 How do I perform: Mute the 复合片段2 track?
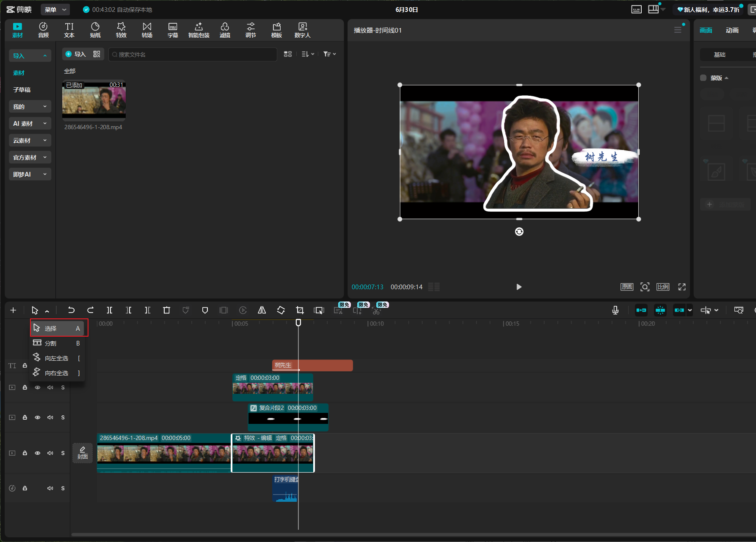[50, 418]
